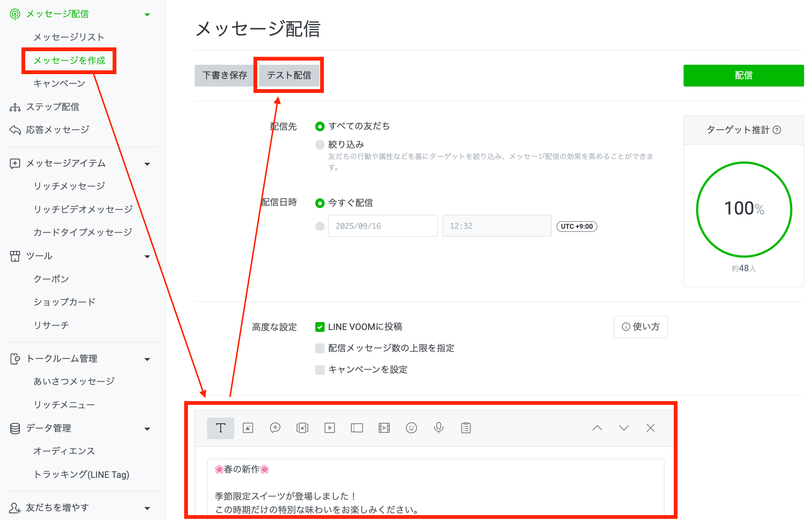Image resolution: width=812 pixels, height=520 pixels.
Task: Collapse トークルーム管理 section arrow
Action: tap(147, 359)
